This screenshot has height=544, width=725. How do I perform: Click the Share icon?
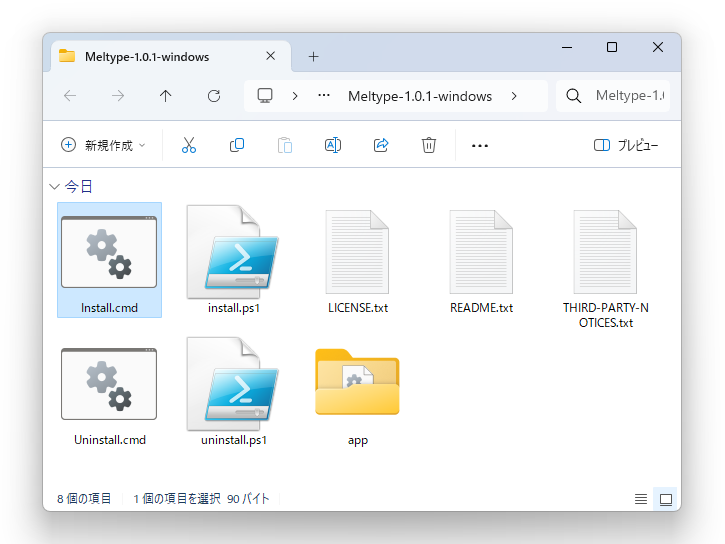click(381, 145)
